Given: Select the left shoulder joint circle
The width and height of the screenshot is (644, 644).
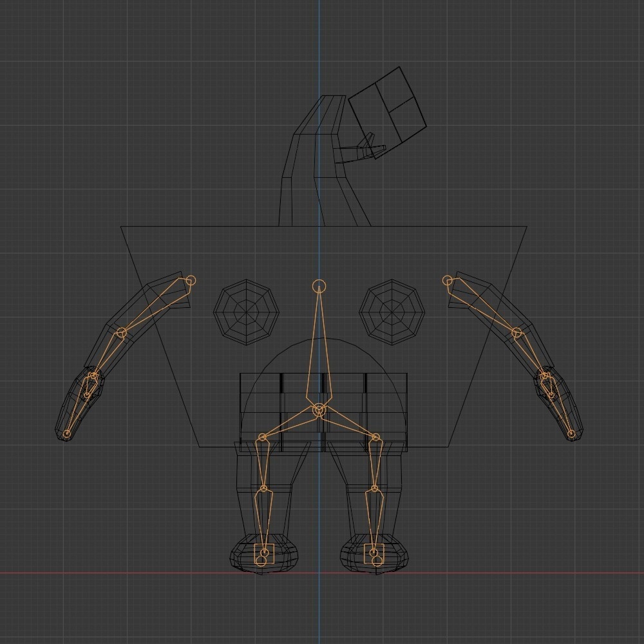Looking at the screenshot, I should pos(191,281).
